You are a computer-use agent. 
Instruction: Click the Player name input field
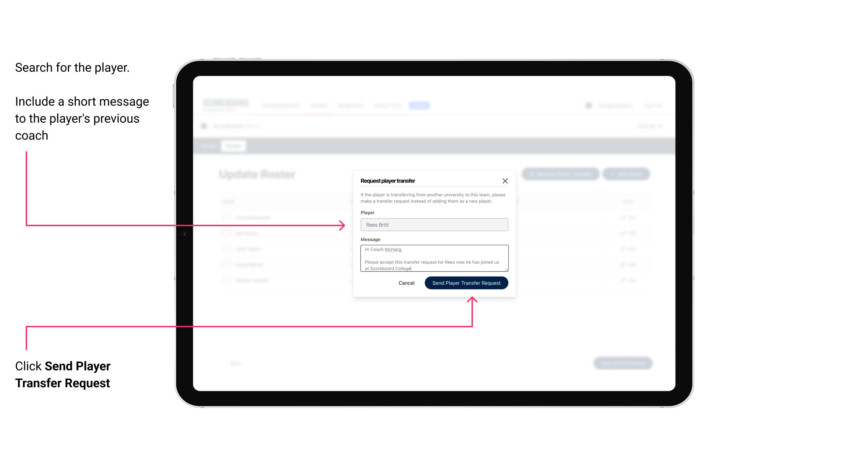point(434,225)
